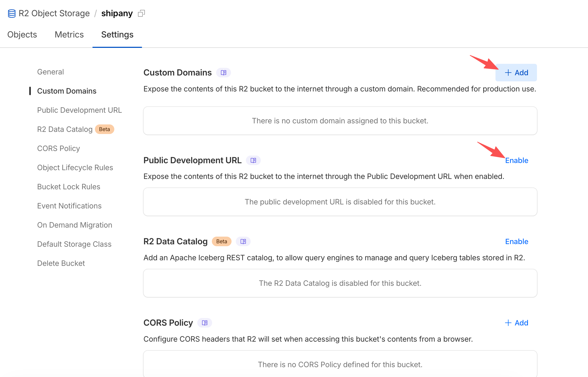Screen dimensions: 588x377
Task: Enable R2 Data Catalog
Action: coord(516,241)
